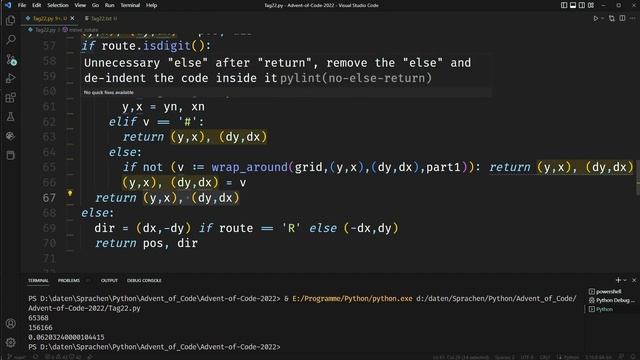Click the lightbulb code action on line 67
The width and height of the screenshot is (640, 360).
point(70,193)
